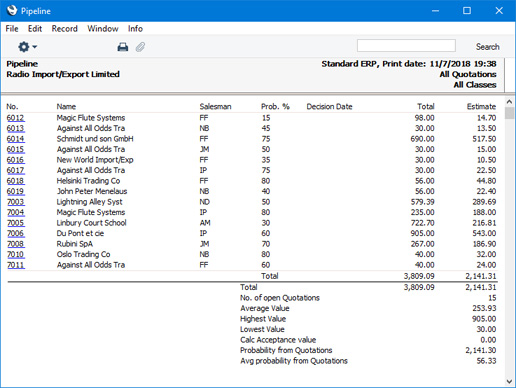Viewport: 516px width, 388px height.
Task: Click 'Lightning Alley Syst' name
Action: [89, 202]
